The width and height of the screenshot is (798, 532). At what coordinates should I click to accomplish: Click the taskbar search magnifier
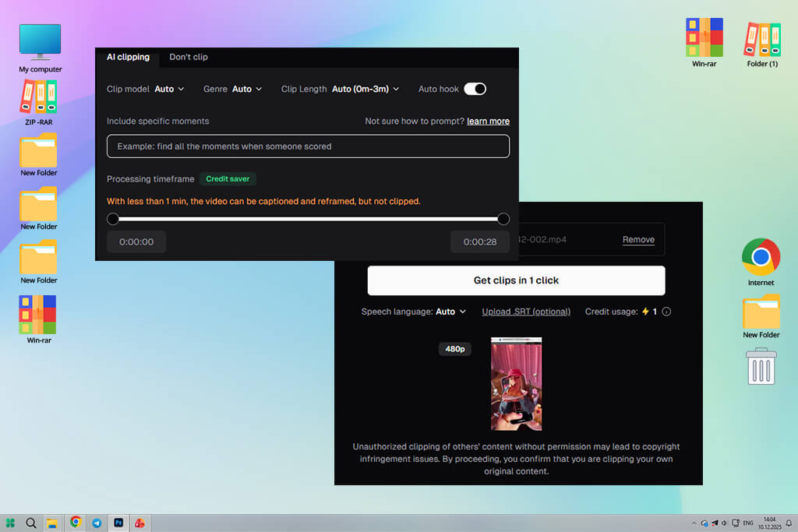pos(31,523)
